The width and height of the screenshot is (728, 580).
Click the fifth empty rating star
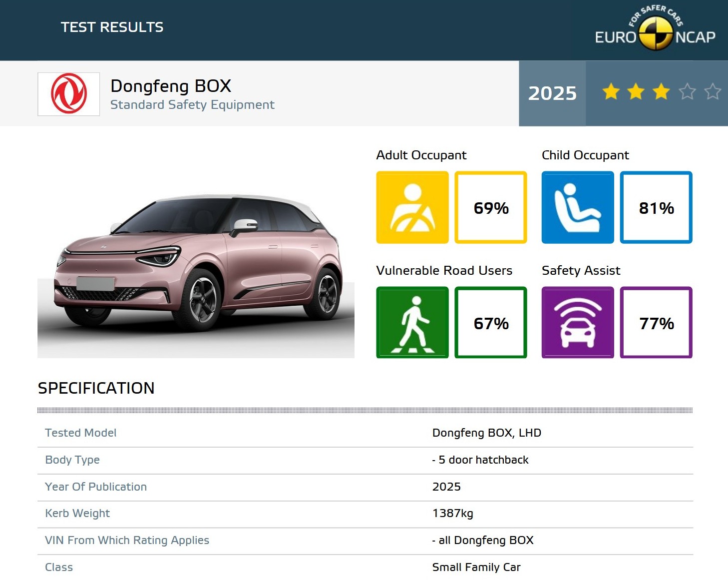[x=713, y=91]
